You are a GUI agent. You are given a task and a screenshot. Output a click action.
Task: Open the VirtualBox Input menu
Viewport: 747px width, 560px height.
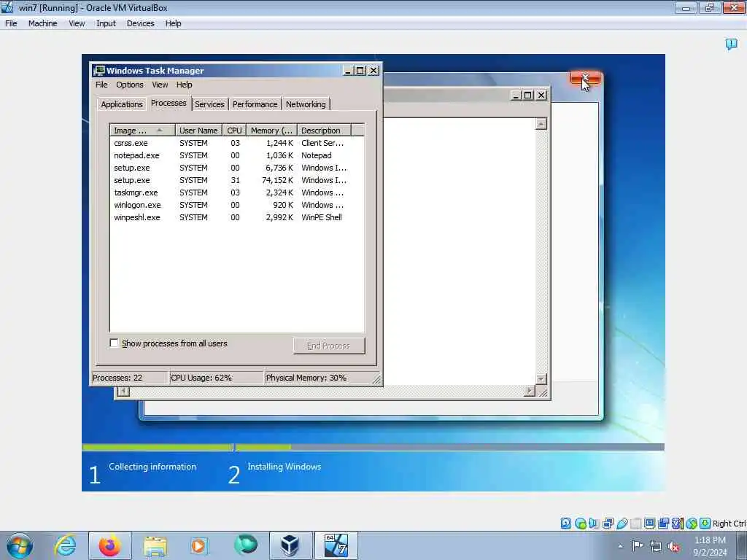[106, 23]
